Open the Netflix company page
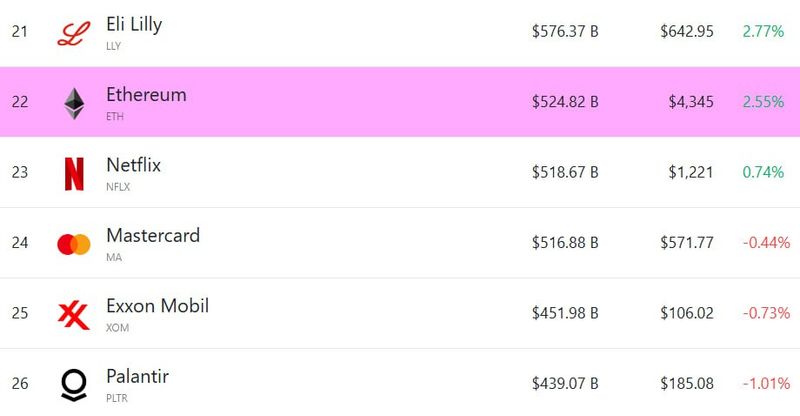 pyautogui.click(x=134, y=165)
